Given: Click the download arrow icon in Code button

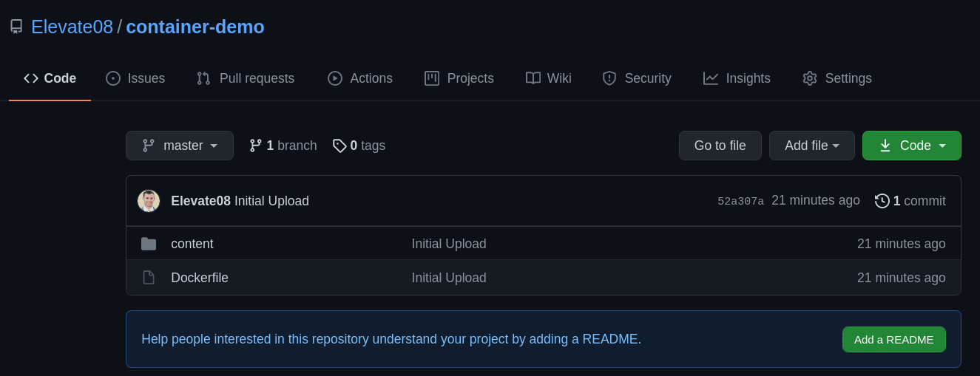Looking at the screenshot, I should coord(885,146).
